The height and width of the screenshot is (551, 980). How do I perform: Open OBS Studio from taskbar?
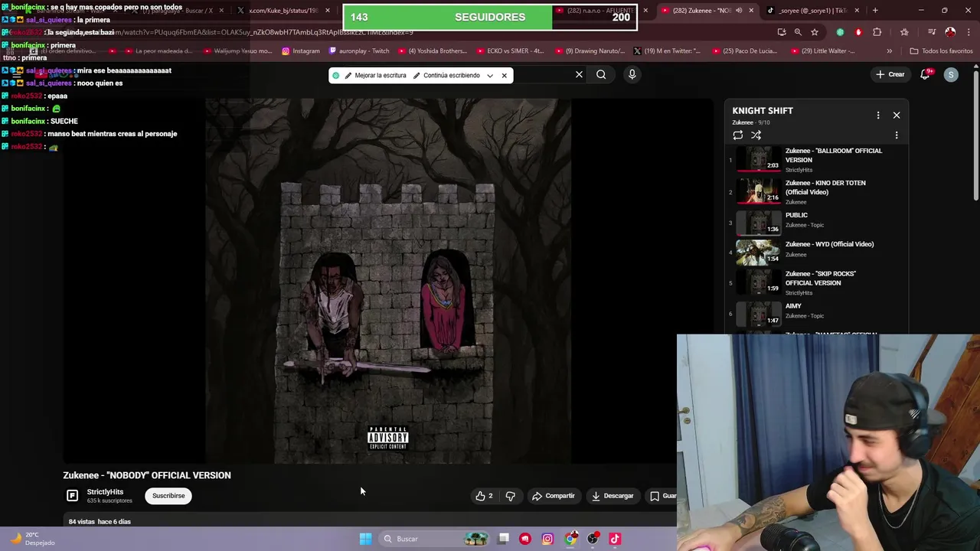[593, 539]
